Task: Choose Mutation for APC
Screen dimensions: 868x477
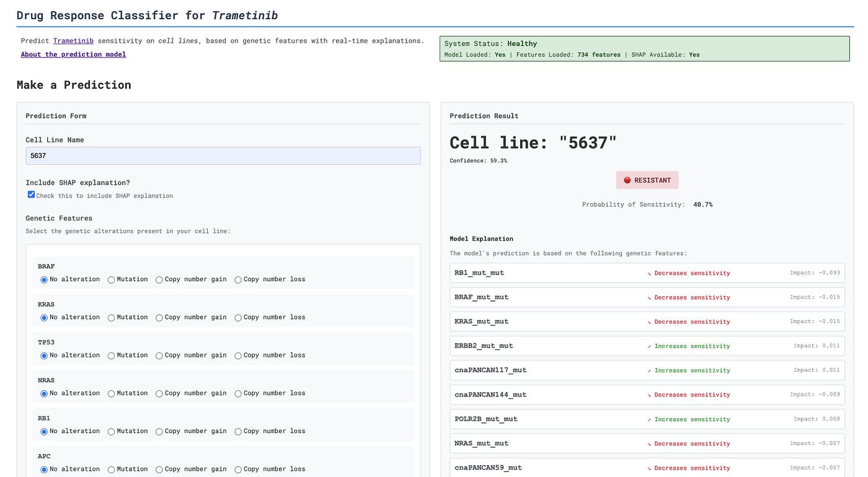Action: [x=112, y=470]
